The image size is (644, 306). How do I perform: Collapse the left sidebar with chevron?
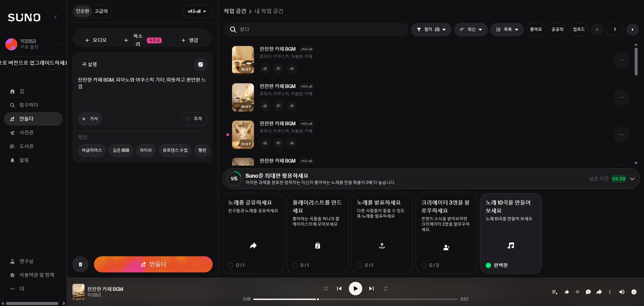click(56, 17)
